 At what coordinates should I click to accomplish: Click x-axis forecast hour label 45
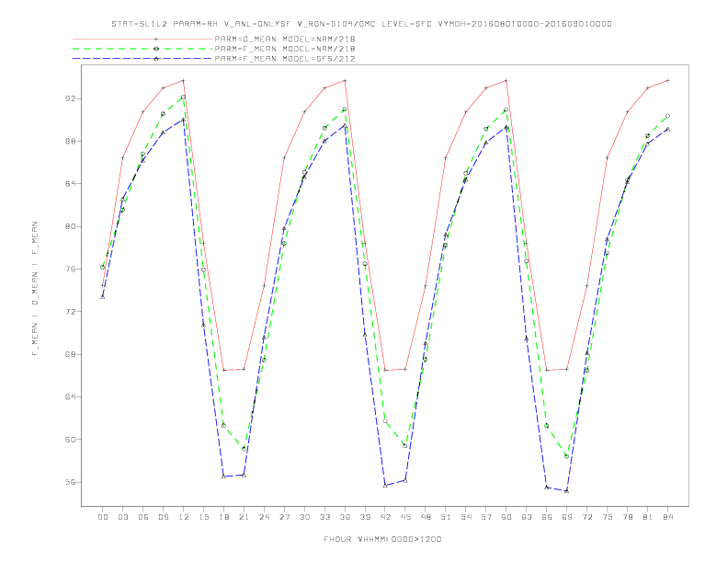[x=405, y=517]
